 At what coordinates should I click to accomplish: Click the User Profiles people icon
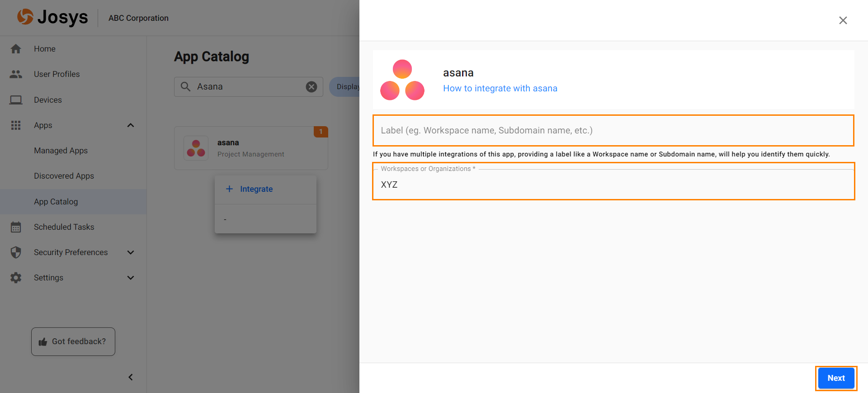click(16, 74)
